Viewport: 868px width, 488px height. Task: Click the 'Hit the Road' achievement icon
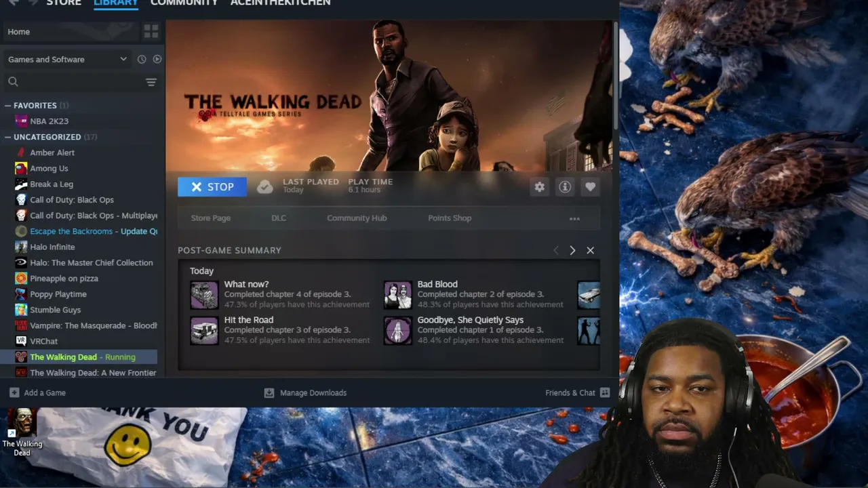pos(204,331)
